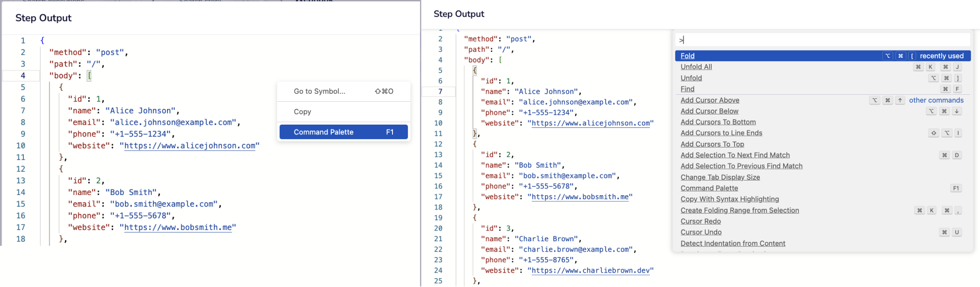The image size is (980, 287).
Task: Run Detect Indentation from Content
Action: 733,244
